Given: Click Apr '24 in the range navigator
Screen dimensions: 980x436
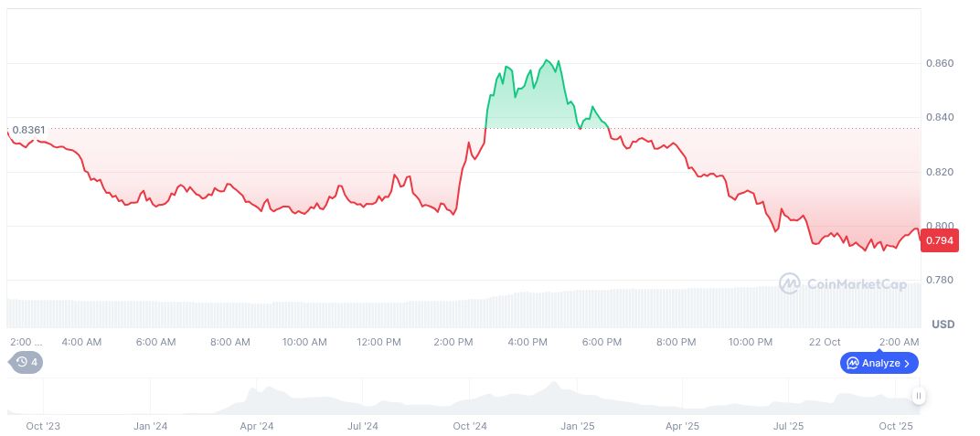Looking at the screenshot, I should pos(257,426).
